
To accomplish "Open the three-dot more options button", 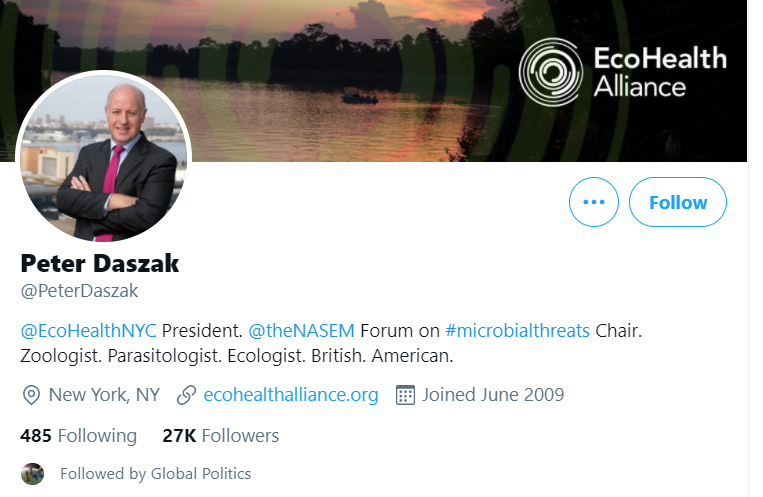I will pos(594,202).
